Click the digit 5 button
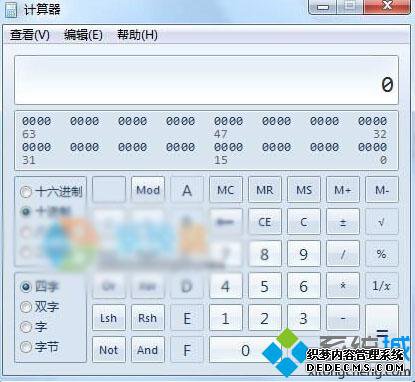This screenshot has height=382, width=415. (x=265, y=286)
